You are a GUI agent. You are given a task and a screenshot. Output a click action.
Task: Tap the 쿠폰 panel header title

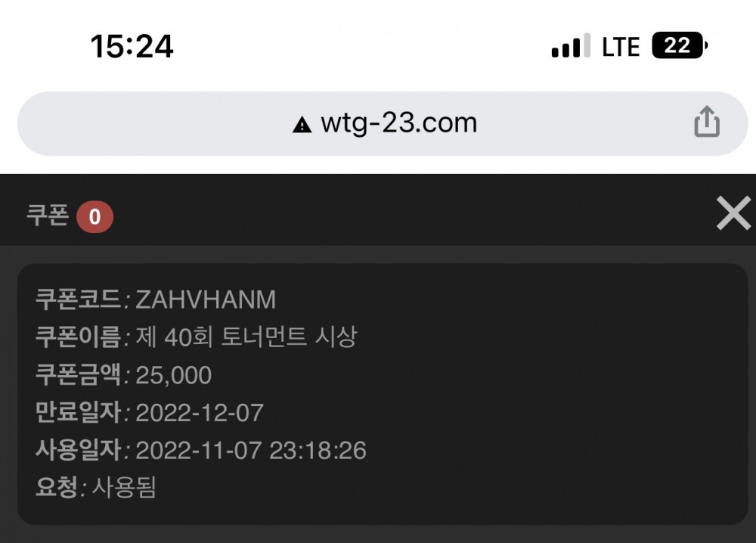click(x=48, y=216)
